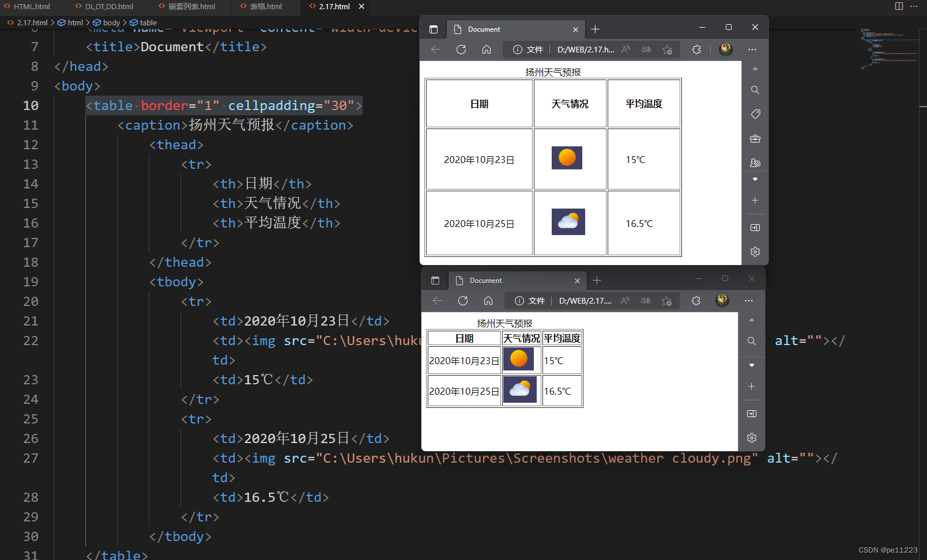View site info 文件 in upper browser address bar
The height and width of the screenshot is (560, 927).
(x=528, y=50)
